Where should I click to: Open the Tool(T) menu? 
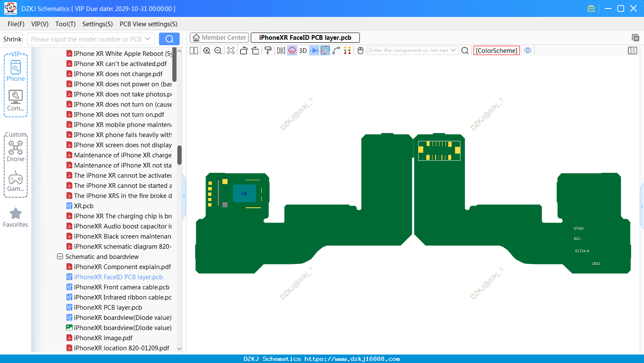coord(66,24)
